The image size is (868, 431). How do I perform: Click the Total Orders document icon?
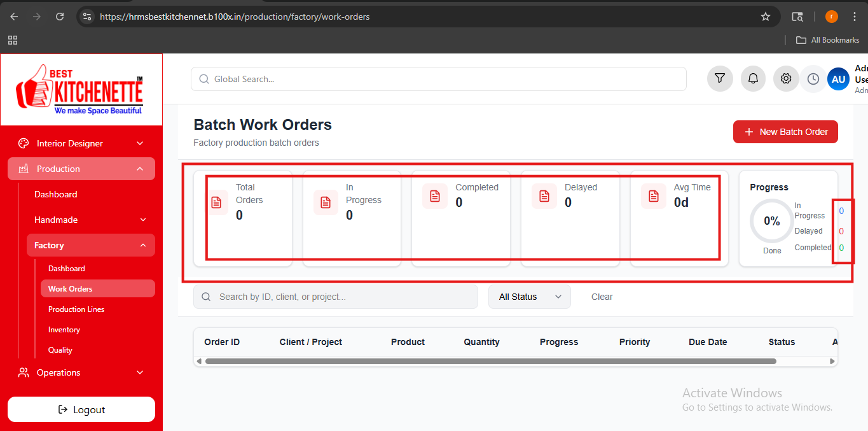217,202
